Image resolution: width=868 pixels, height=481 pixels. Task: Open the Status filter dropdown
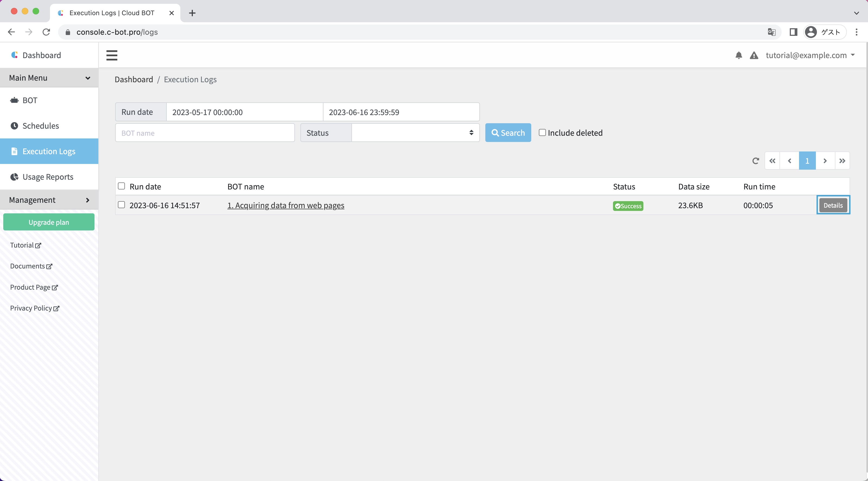point(415,133)
